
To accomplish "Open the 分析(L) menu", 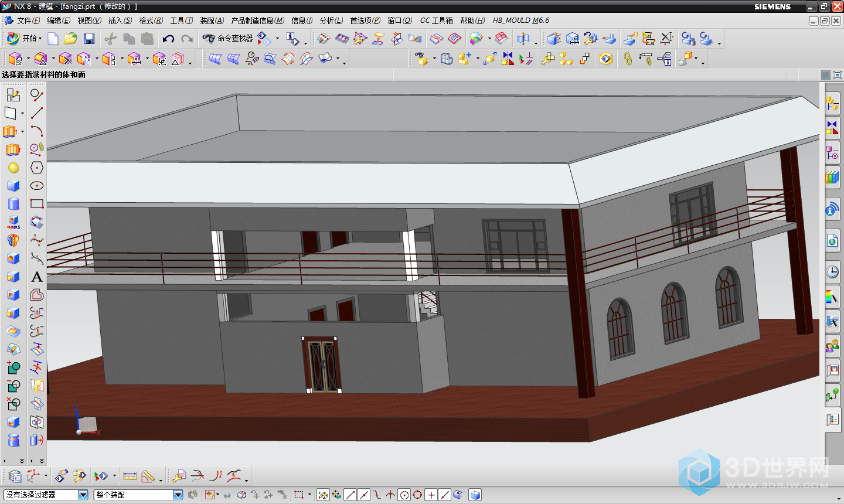I will tap(331, 21).
